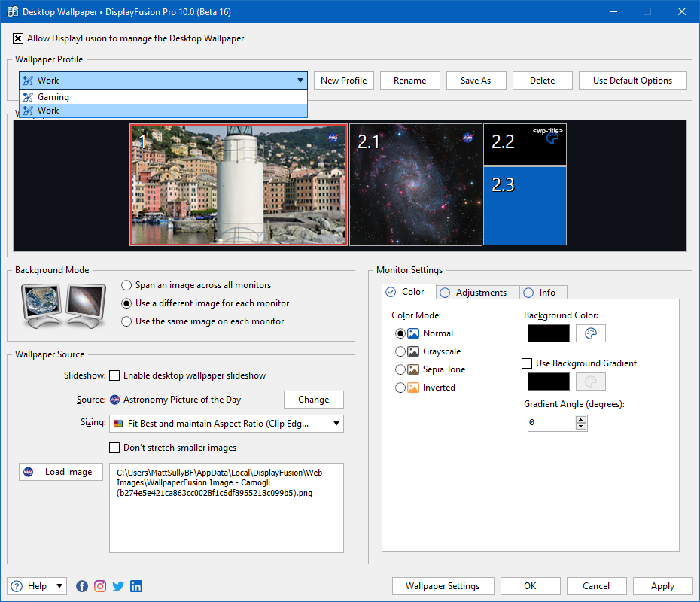Open the Help dropdown arrow

coord(59,586)
